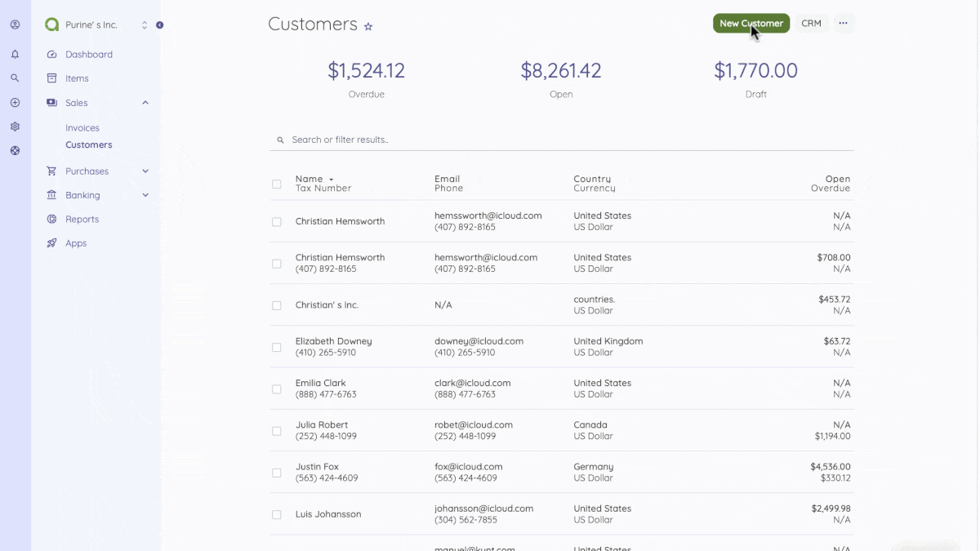
Task: Expand the Purchases menu chevron
Action: (145, 171)
